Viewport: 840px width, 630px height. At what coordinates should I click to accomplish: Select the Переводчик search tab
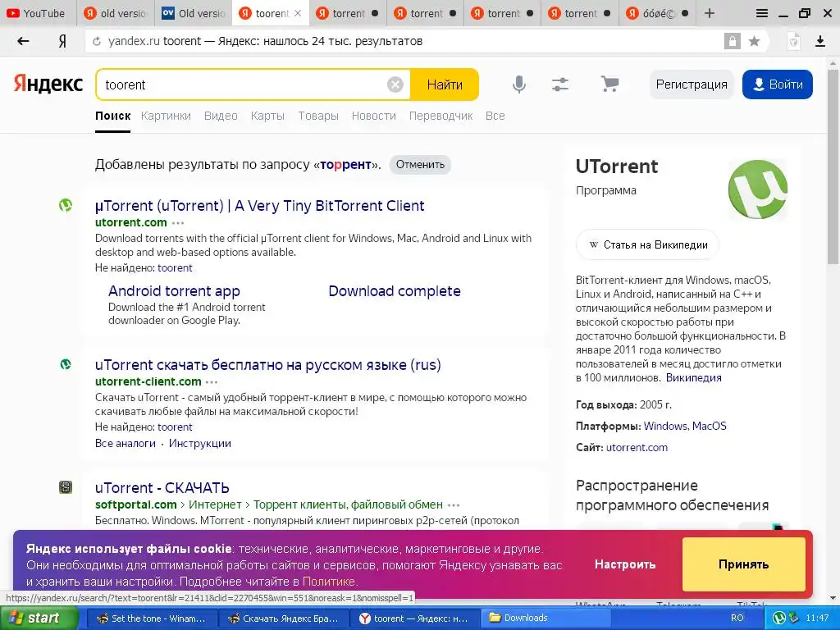(441, 116)
